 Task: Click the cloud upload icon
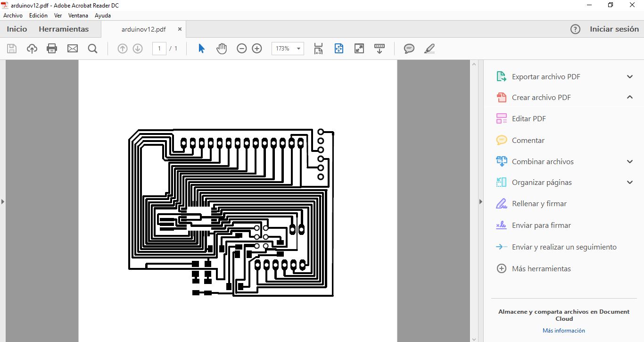coord(32,48)
